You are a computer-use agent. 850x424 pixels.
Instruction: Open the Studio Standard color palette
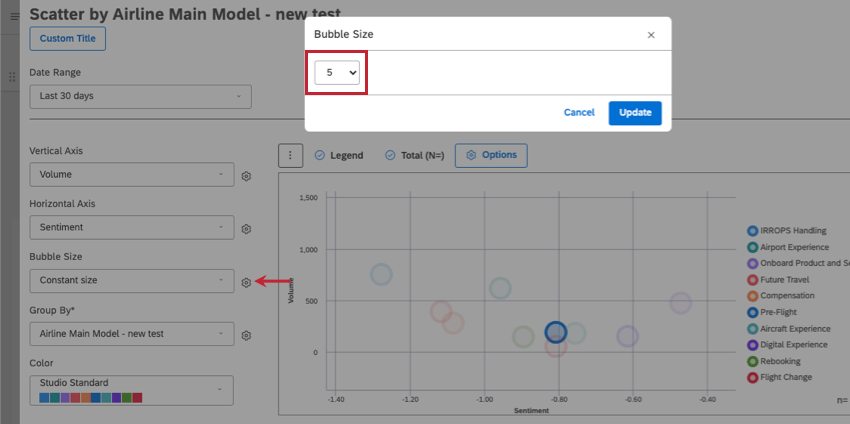pyautogui.click(x=131, y=390)
